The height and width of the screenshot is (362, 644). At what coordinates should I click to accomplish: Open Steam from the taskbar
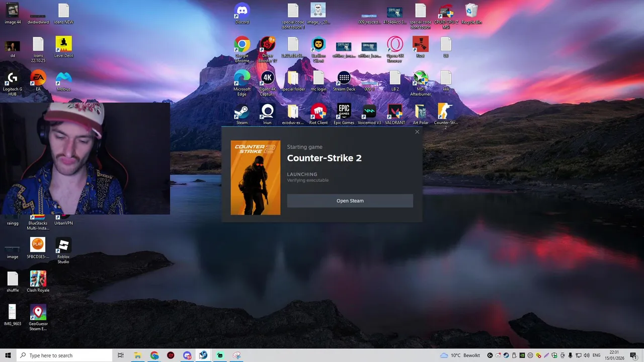pyautogui.click(x=203, y=355)
